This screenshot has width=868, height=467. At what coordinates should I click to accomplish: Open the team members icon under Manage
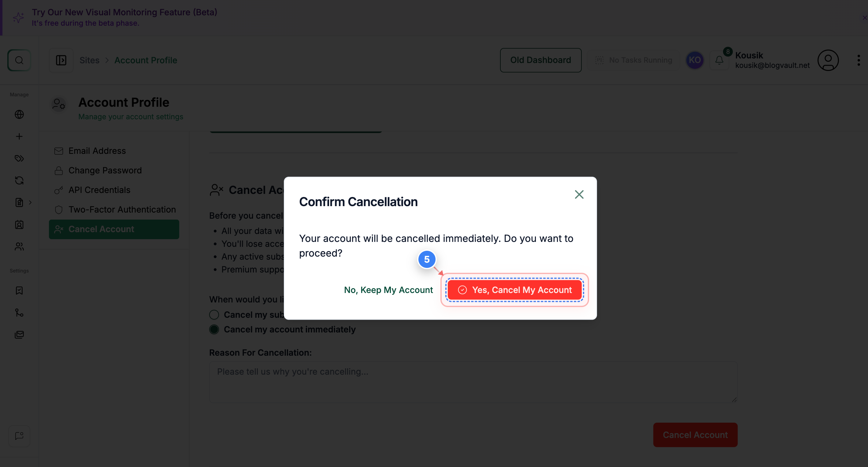(19, 246)
